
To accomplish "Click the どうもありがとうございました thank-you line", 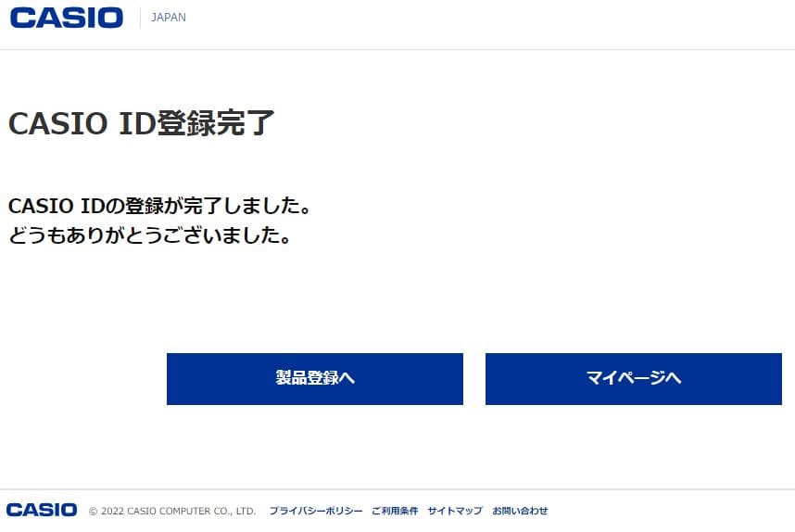I will (150, 235).
